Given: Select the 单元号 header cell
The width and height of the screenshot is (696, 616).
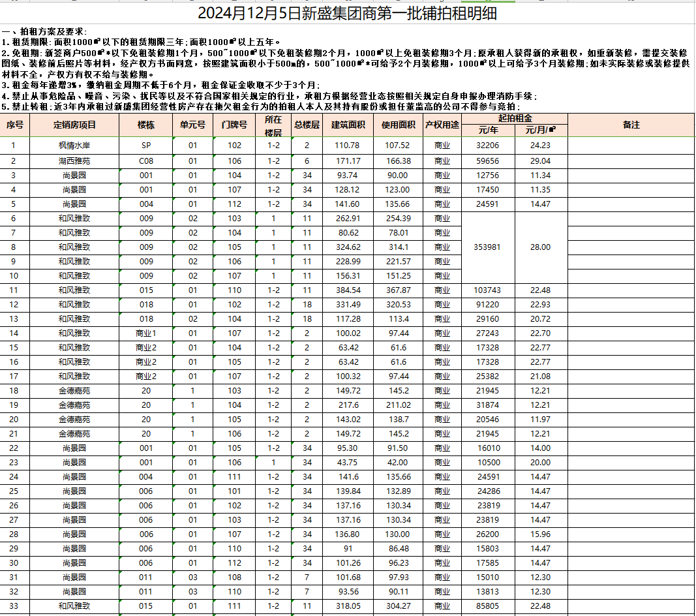Looking at the screenshot, I should tap(192, 125).
